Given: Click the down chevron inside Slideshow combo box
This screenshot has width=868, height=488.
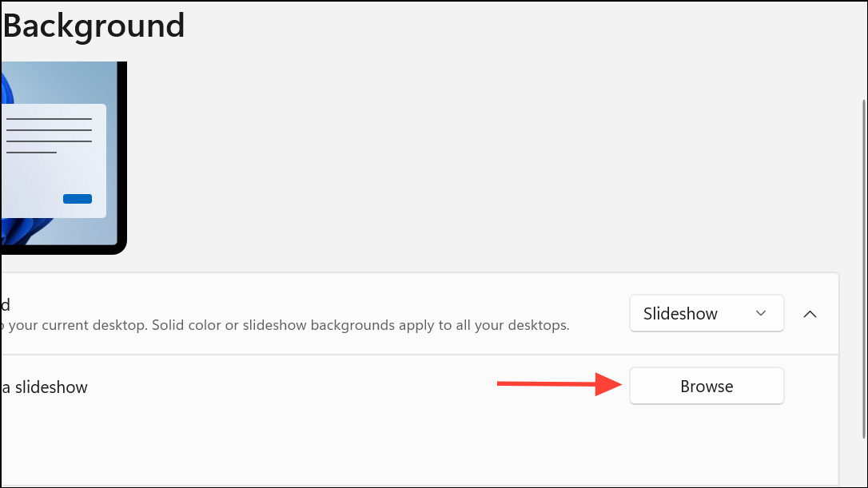Looking at the screenshot, I should (x=761, y=313).
